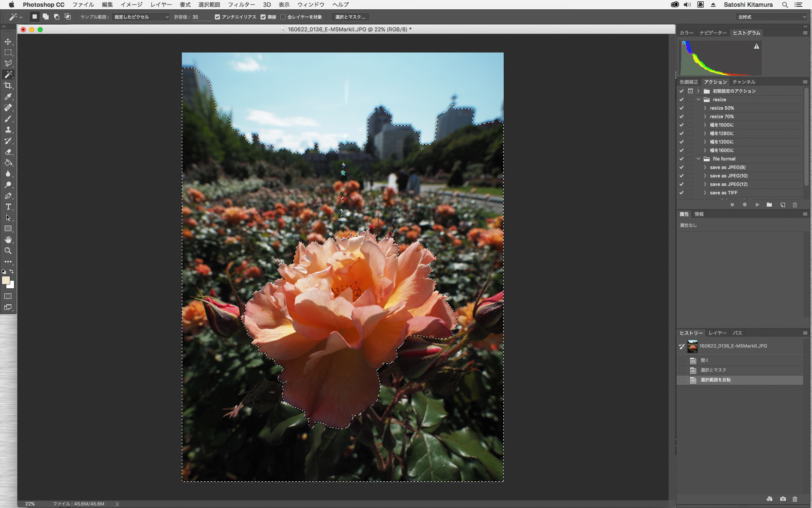Viewport: 812px width, 508px height.
Task: Select the Eraser tool
Action: [x=8, y=152]
